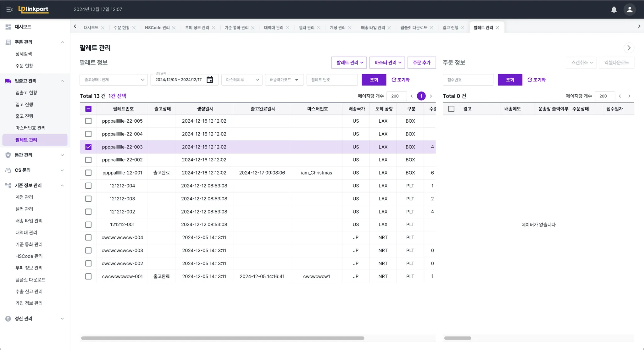The height and width of the screenshot is (350, 644).
Task: Open the 배송국가코드 dropdown
Action: [284, 80]
